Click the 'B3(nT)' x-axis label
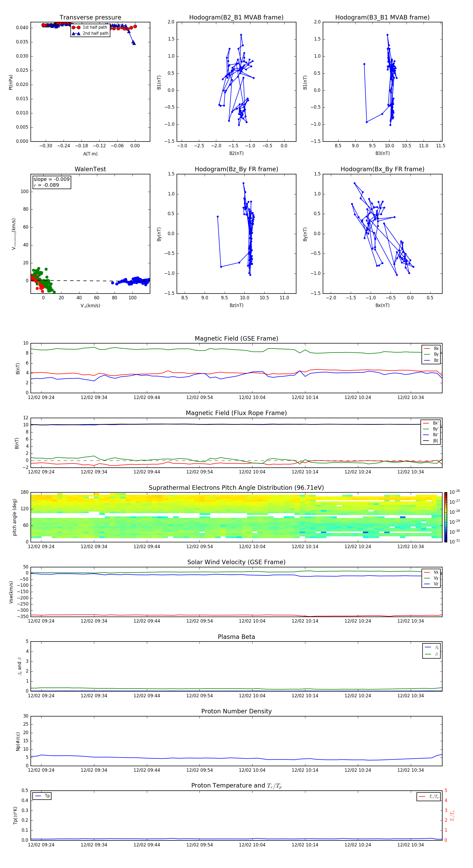Viewport: 473px width, 868px height. [x=382, y=153]
